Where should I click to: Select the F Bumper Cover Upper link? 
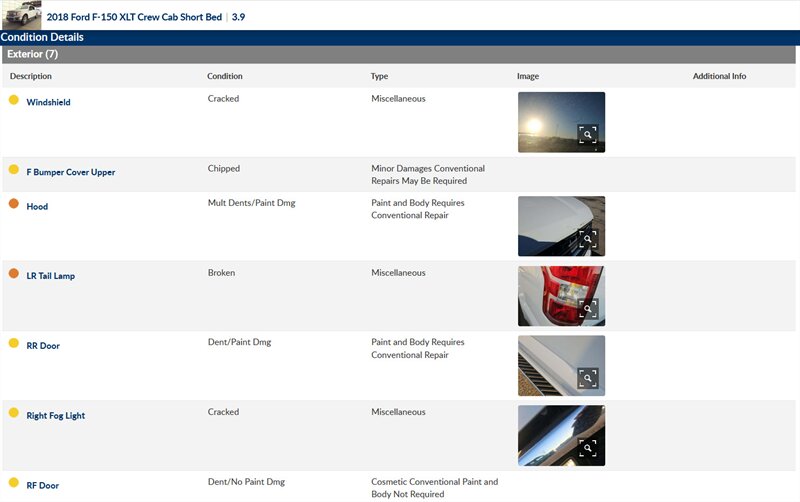coord(70,172)
